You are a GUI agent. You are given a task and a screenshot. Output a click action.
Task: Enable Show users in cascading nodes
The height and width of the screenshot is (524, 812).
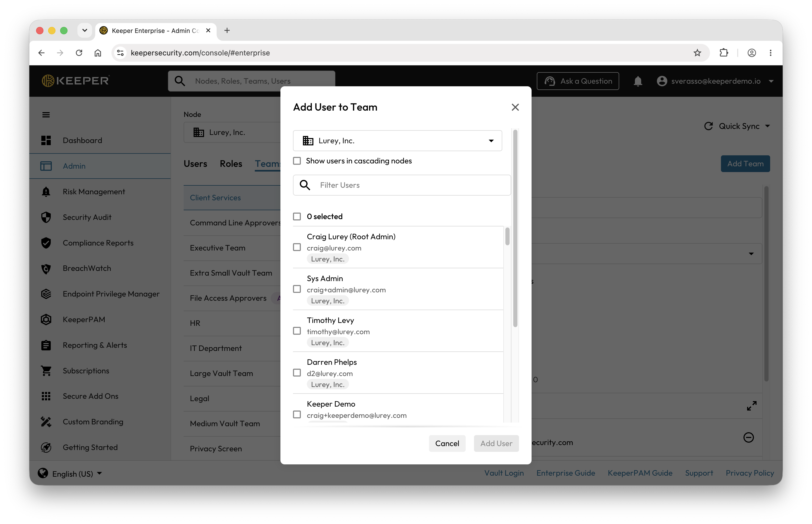(x=297, y=161)
